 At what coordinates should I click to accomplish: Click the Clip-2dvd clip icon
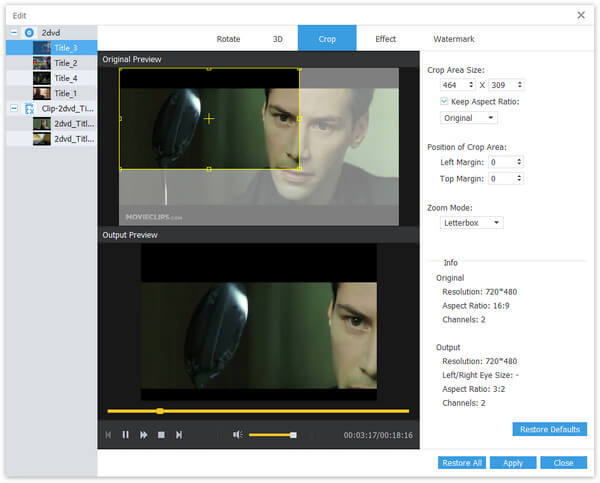click(29, 109)
